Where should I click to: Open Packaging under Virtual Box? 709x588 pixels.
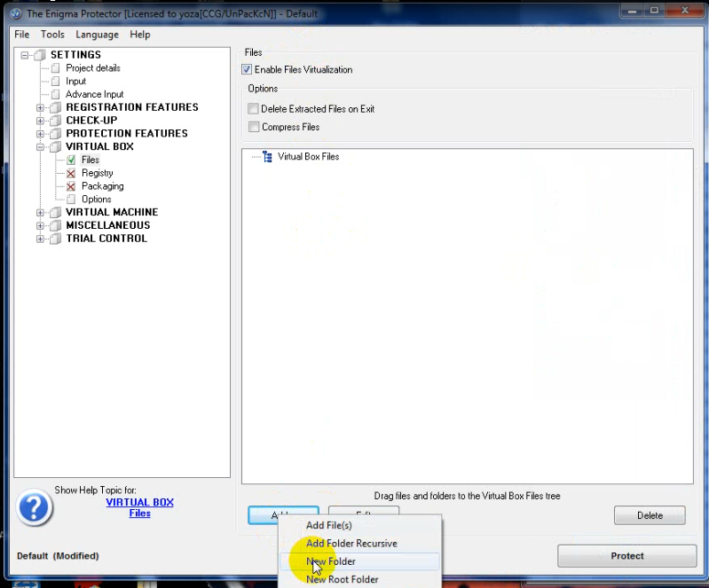coord(103,186)
